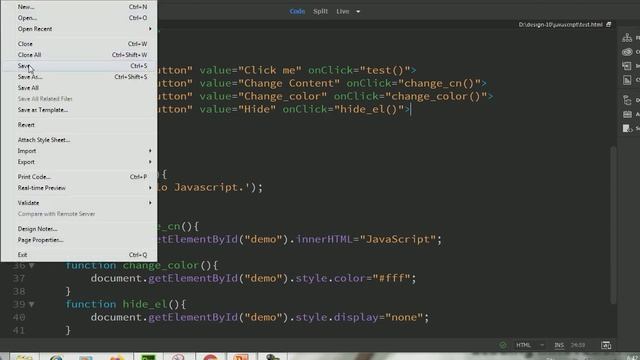Expand the Import submenu
Viewport: 640px width, 360px height.
79,151
